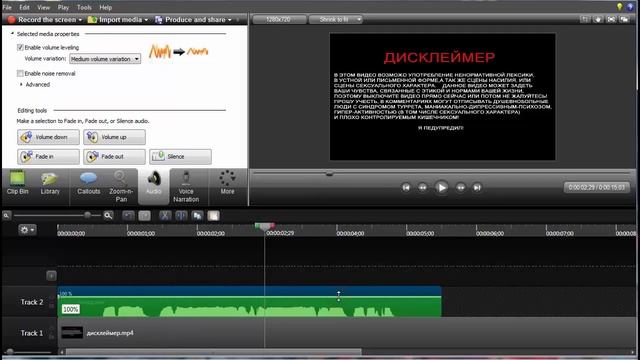Switch to the Callouts tool
This screenshot has width=640, height=360.
click(89, 183)
